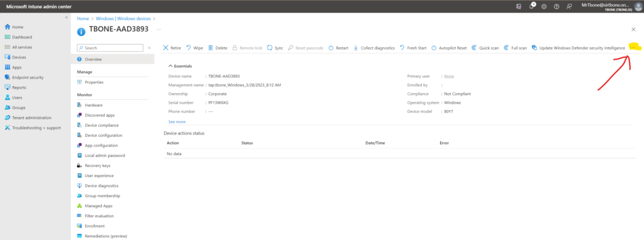Open All services in the sidebar
This screenshot has width=644, height=240.
click(x=18, y=47)
